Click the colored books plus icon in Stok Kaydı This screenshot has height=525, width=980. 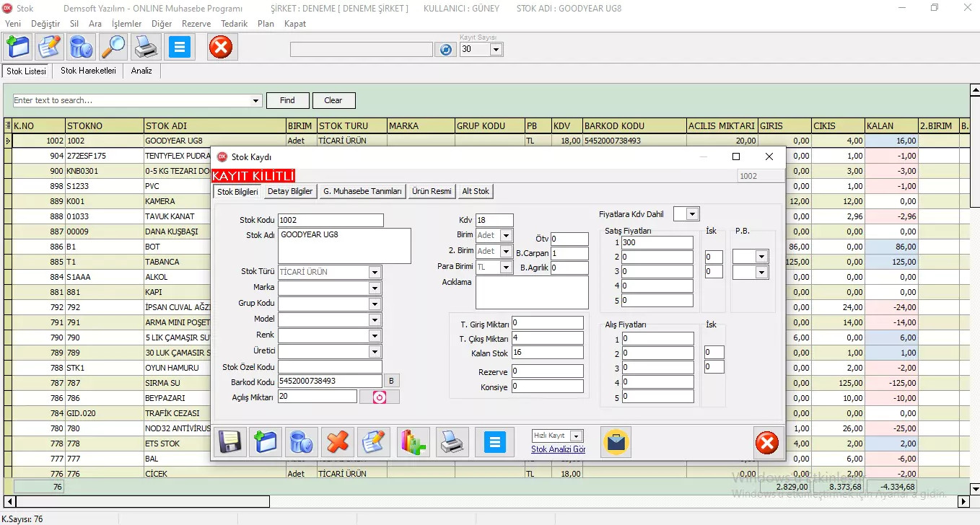(x=413, y=442)
